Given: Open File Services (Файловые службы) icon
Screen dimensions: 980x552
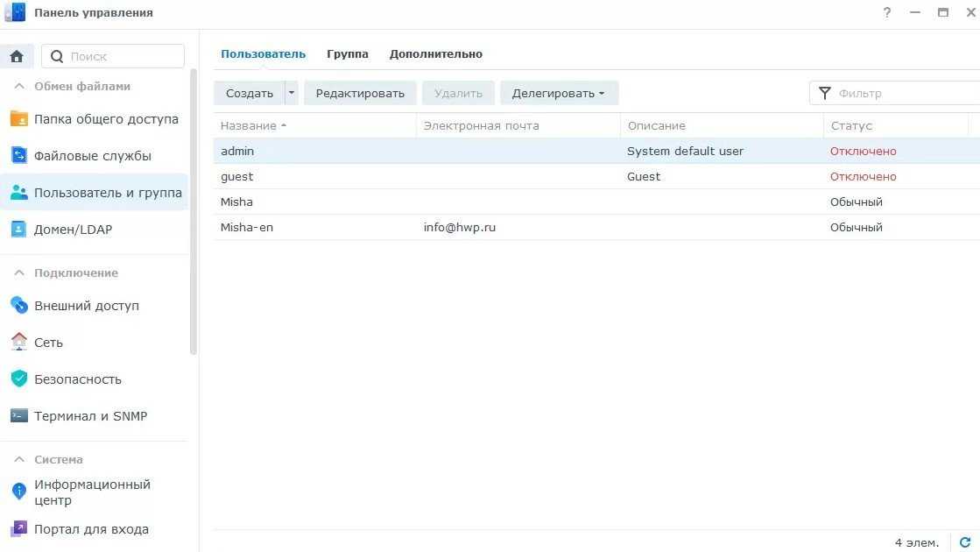Looking at the screenshot, I should [19, 156].
